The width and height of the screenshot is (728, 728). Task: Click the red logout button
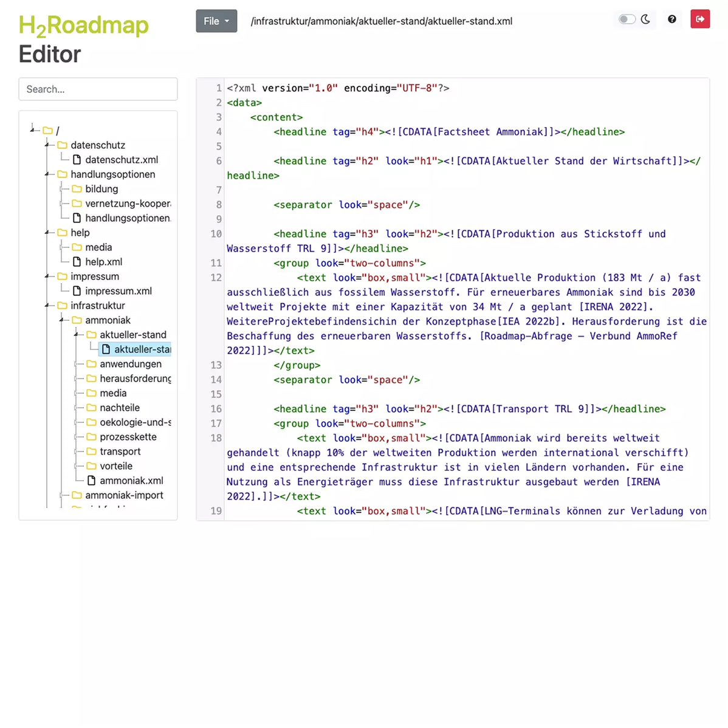click(699, 19)
